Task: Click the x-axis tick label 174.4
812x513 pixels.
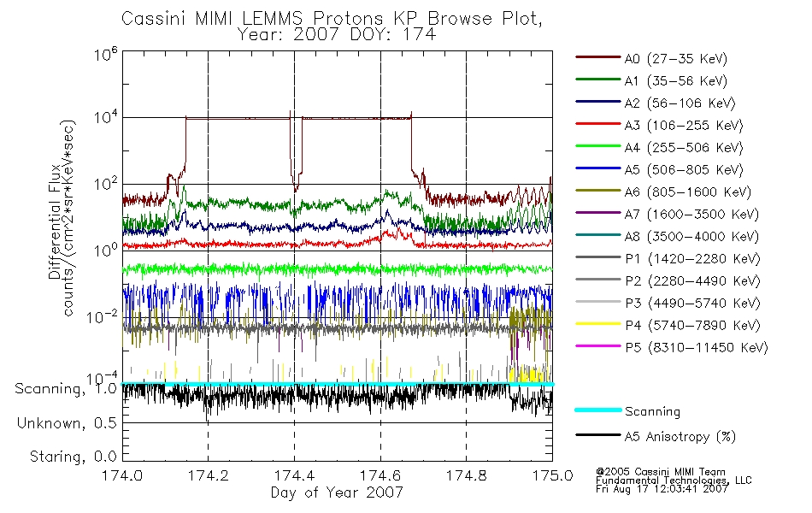Action: 294,475
